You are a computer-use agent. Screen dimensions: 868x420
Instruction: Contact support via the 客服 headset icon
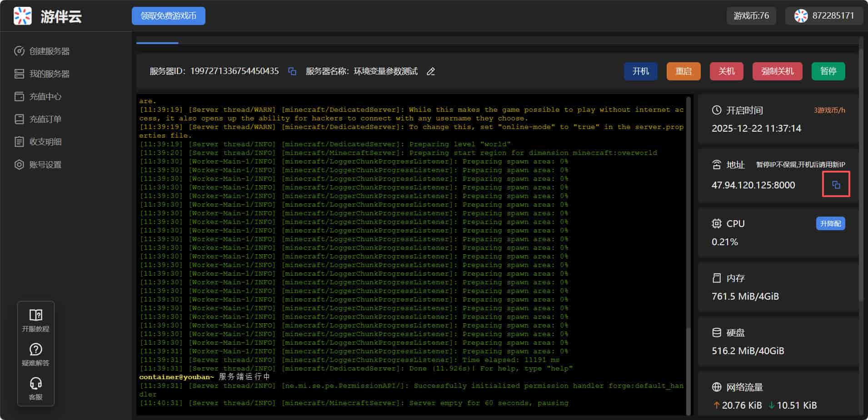(35, 388)
